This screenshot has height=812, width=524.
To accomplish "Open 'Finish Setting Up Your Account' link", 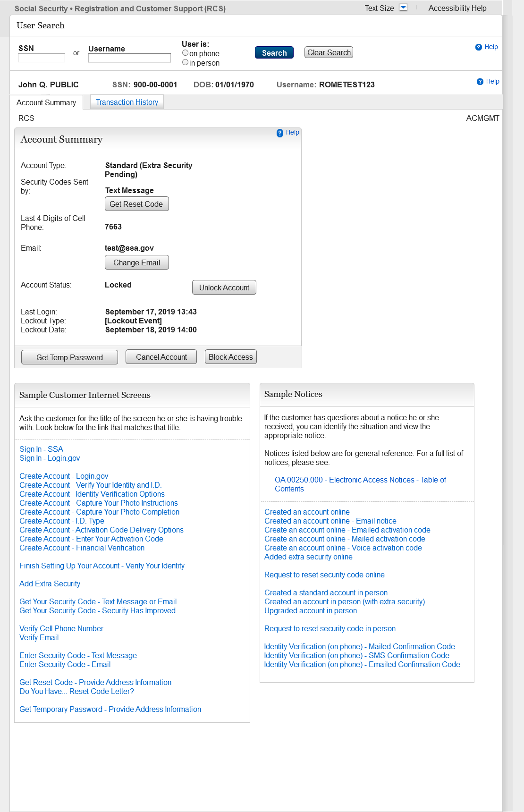I will 102,566.
